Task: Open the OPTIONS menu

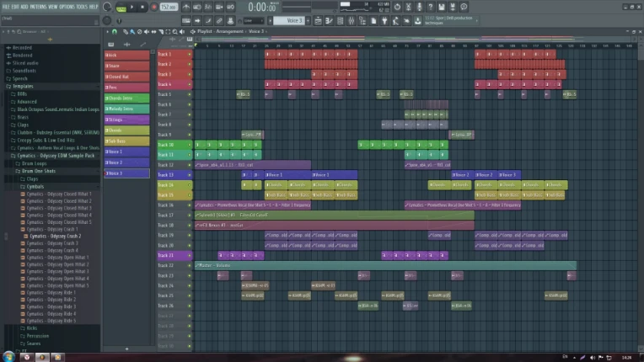Action: coord(67,7)
